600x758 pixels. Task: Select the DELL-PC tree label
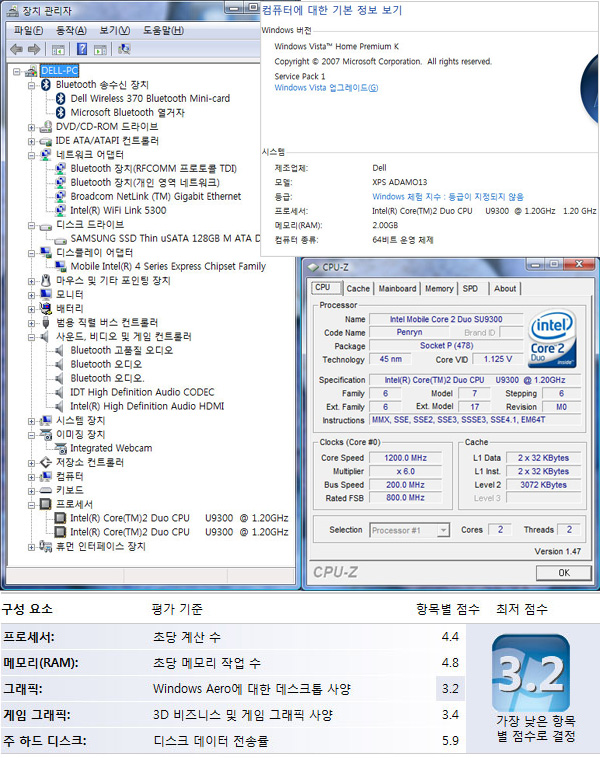pyautogui.click(x=59, y=71)
